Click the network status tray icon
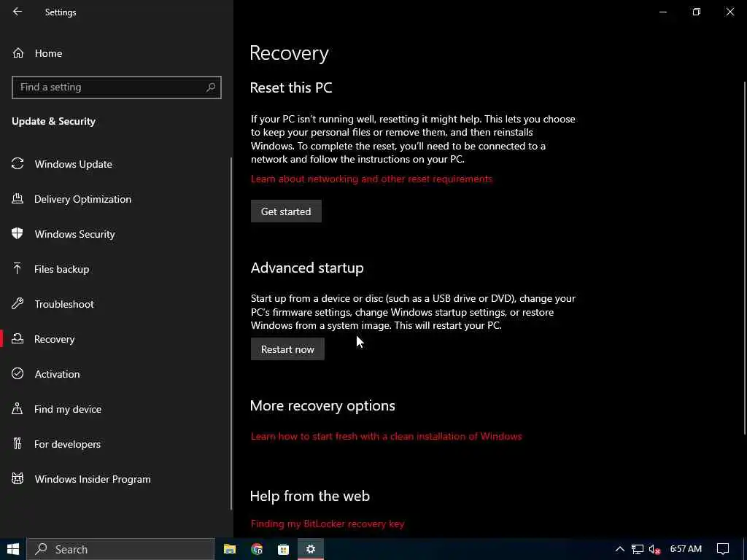 pos(638,549)
